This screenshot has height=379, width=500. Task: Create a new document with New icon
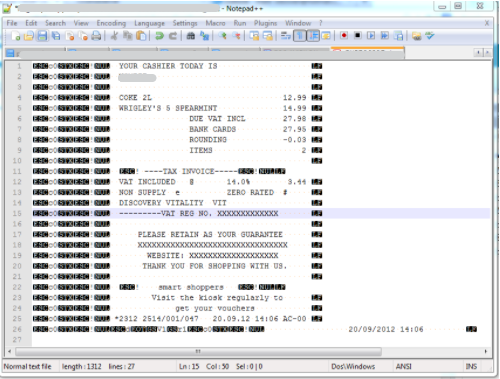tap(15, 36)
